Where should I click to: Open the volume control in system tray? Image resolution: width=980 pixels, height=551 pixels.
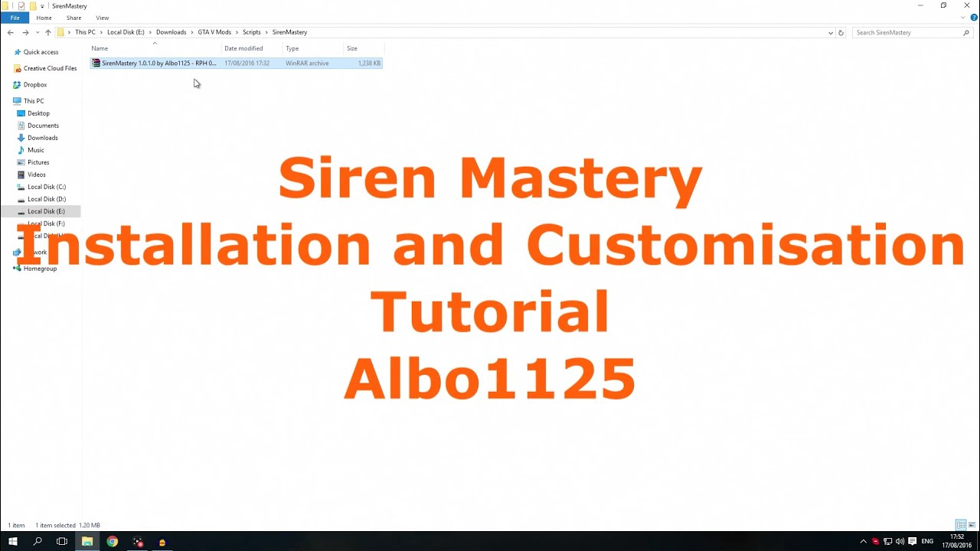tap(900, 541)
